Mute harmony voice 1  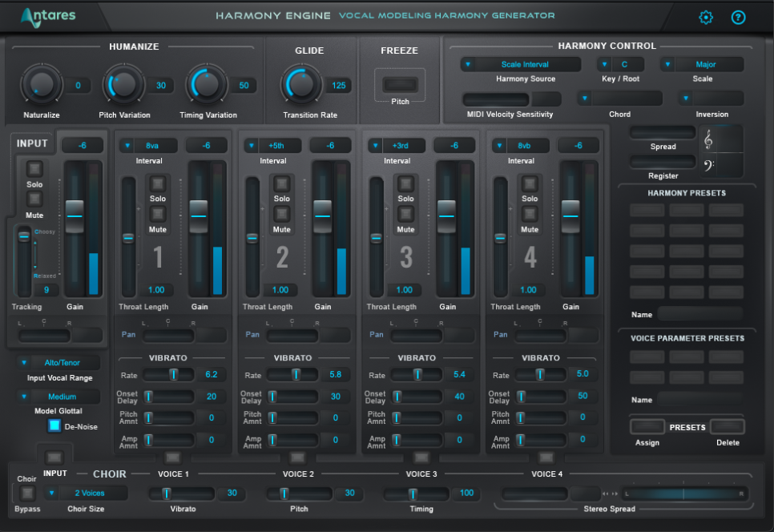[x=158, y=214]
